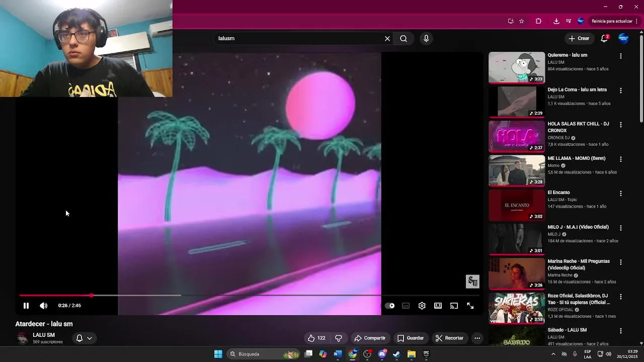Screen dimensions: 644x362
Task: Click the Compartir button
Action: [370, 338]
